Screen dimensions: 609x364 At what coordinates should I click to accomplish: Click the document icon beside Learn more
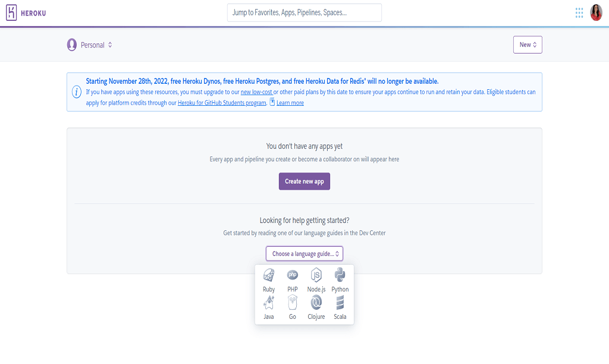pos(272,102)
